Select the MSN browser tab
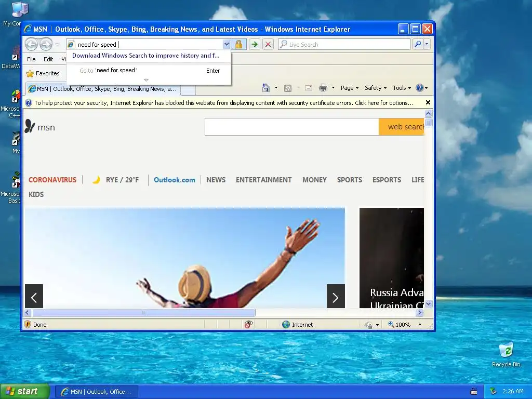 click(103, 89)
